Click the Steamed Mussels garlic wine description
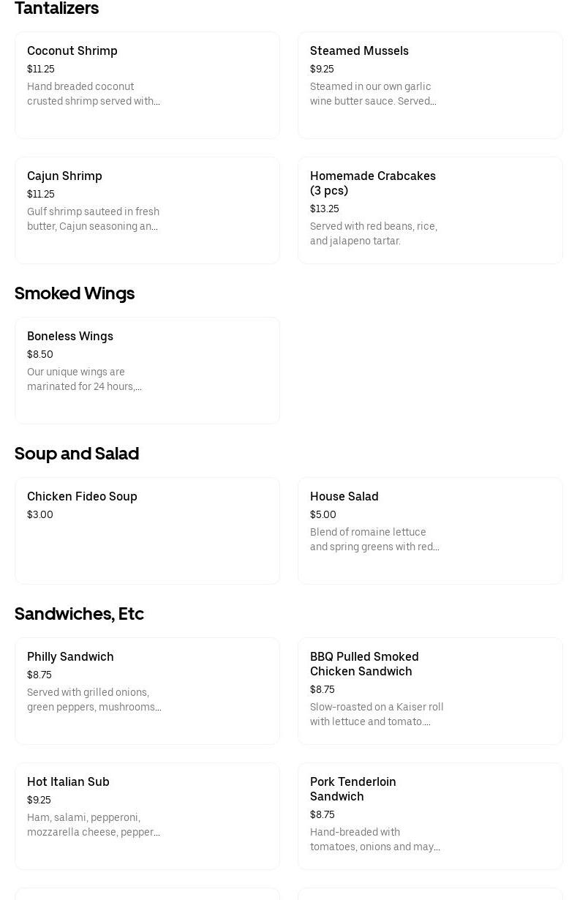588x900 pixels. pyautogui.click(x=372, y=94)
